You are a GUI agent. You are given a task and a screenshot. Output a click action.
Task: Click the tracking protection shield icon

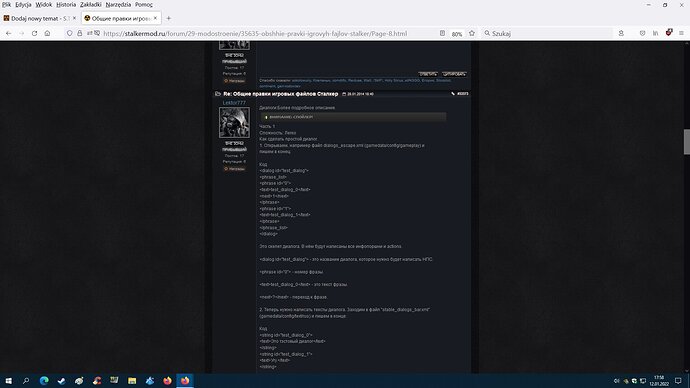[70, 33]
